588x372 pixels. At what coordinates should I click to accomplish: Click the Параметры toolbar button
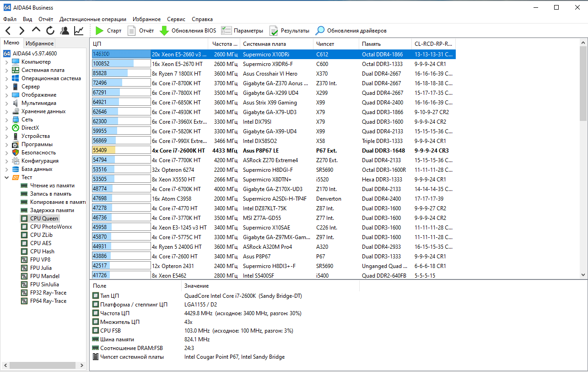(x=242, y=31)
